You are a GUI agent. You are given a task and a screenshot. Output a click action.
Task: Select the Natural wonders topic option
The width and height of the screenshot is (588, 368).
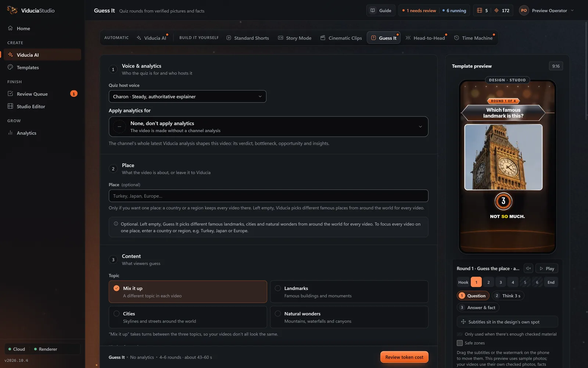[x=349, y=317]
